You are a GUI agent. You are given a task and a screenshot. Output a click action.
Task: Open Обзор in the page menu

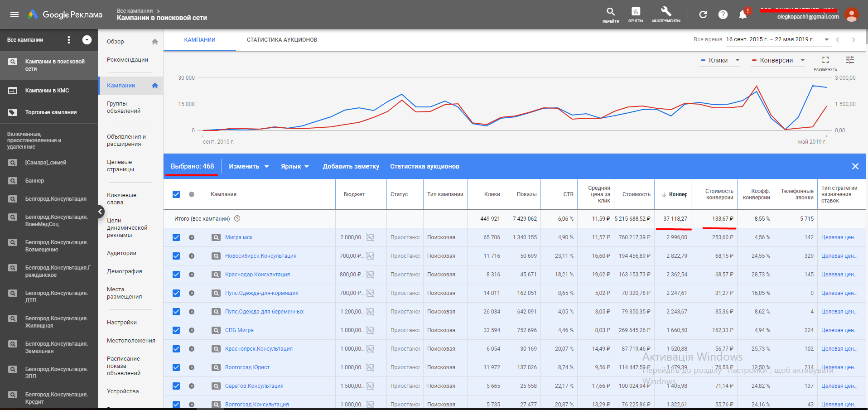[116, 42]
